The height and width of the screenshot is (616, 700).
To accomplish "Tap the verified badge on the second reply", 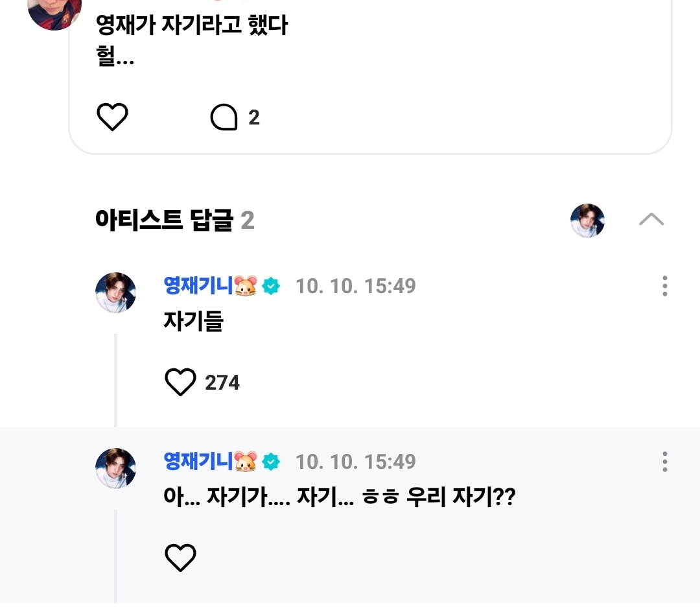I will click(271, 462).
